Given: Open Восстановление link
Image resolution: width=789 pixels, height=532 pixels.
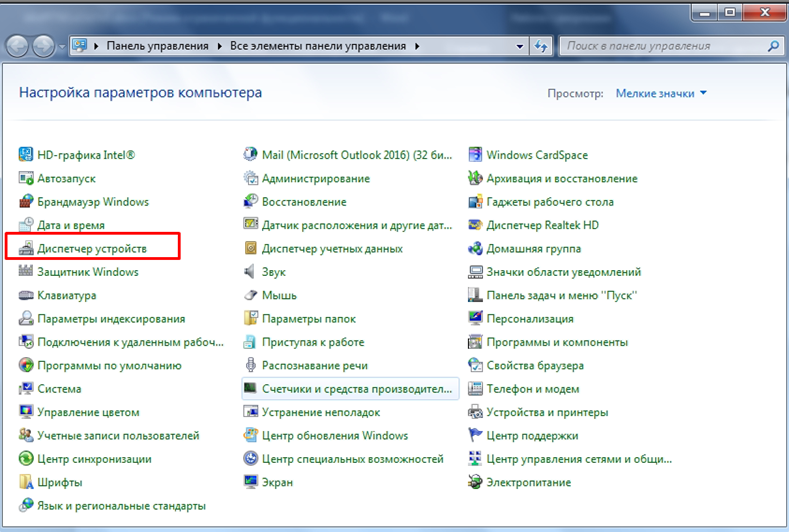Looking at the screenshot, I should [304, 202].
